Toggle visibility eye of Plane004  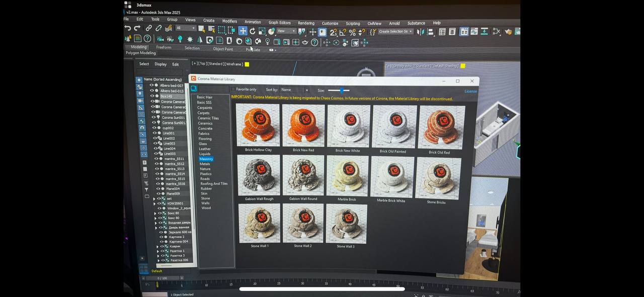point(158,188)
